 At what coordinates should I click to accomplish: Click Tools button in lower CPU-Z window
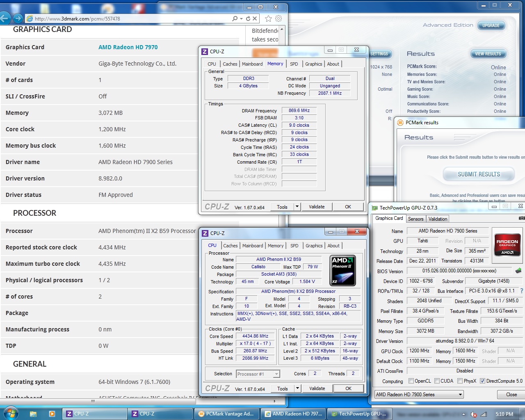(x=282, y=388)
